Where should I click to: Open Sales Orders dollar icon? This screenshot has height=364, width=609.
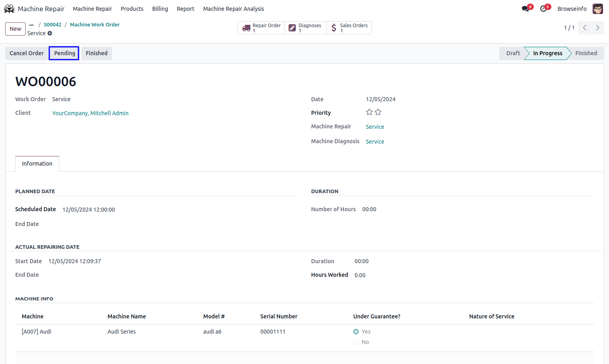click(x=334, y=28)
